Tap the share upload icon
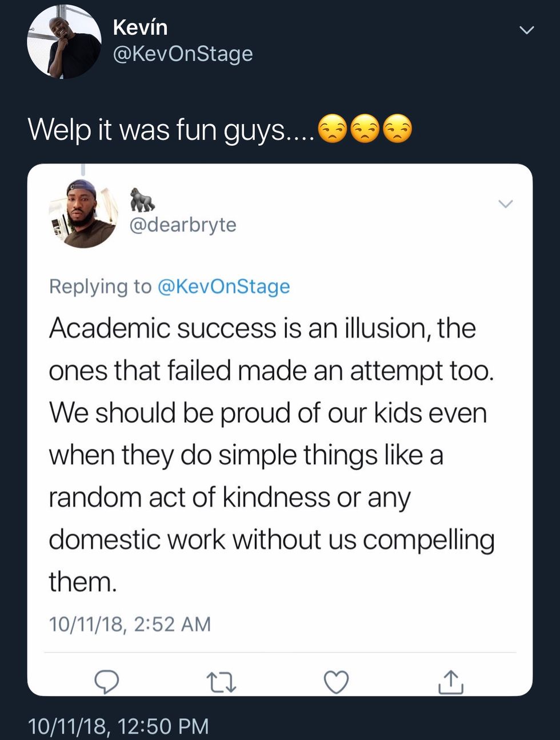This screenshot has width=560, height=740. 450,681
